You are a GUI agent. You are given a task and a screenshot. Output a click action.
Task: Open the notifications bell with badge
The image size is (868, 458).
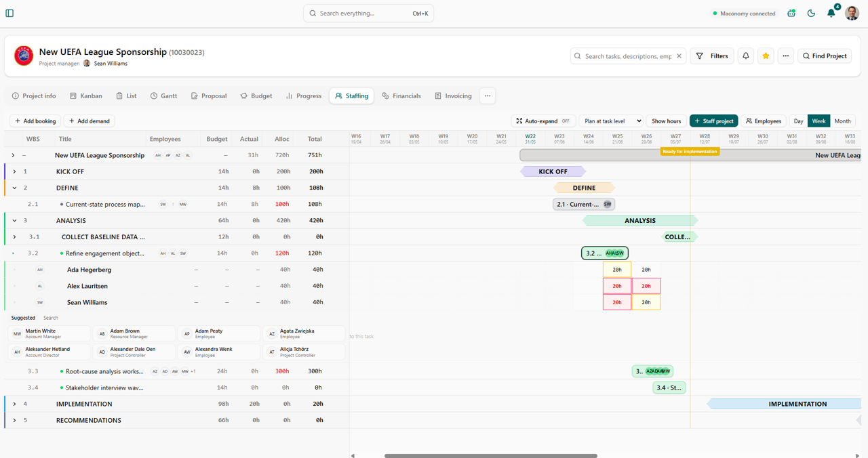click(x=831, y=13)
